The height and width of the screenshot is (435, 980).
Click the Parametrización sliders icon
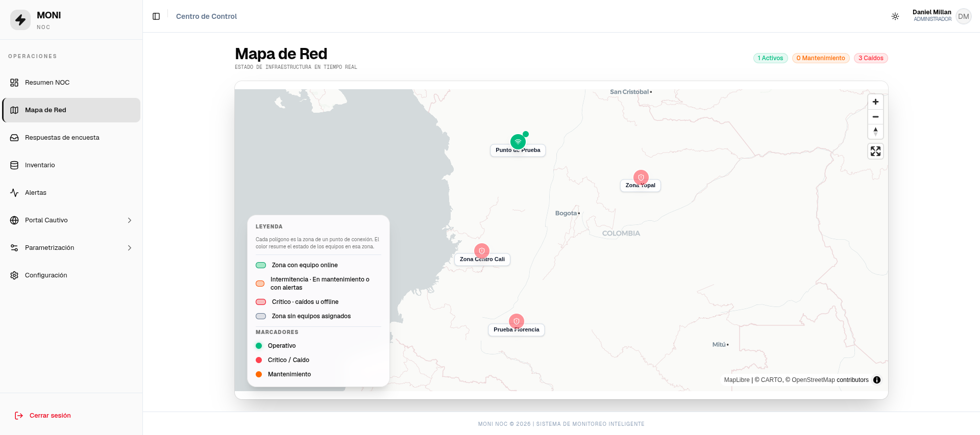[x=14, y=248]
